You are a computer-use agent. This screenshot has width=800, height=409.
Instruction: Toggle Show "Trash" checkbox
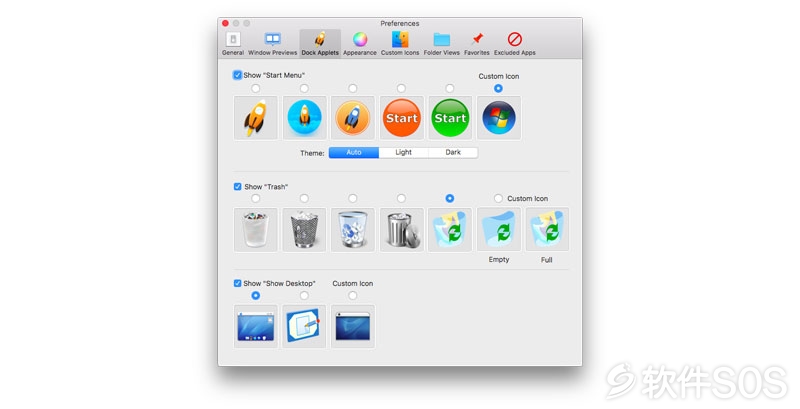(x=237, y=187)
